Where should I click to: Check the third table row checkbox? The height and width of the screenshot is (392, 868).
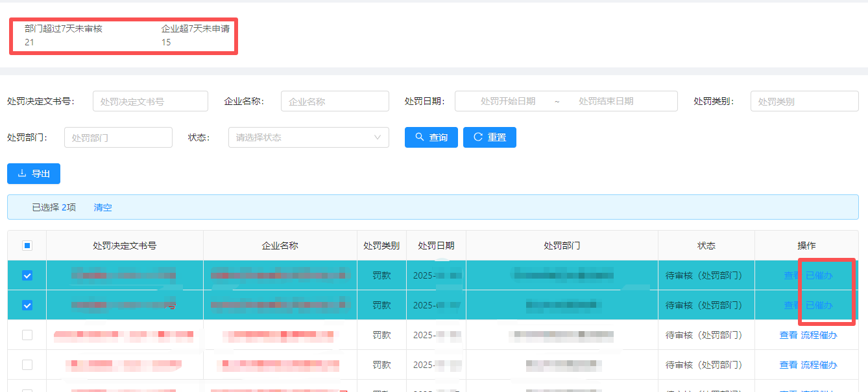point(27,335)
